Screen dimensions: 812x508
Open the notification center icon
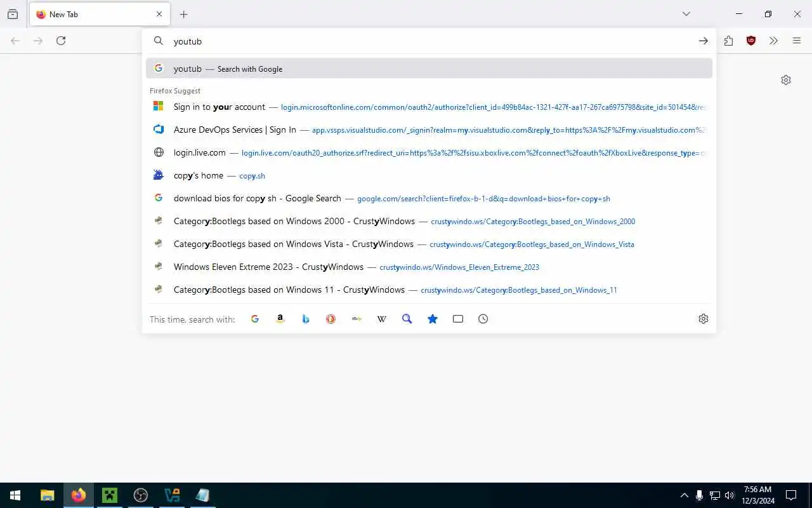click(x=791, y=495)
